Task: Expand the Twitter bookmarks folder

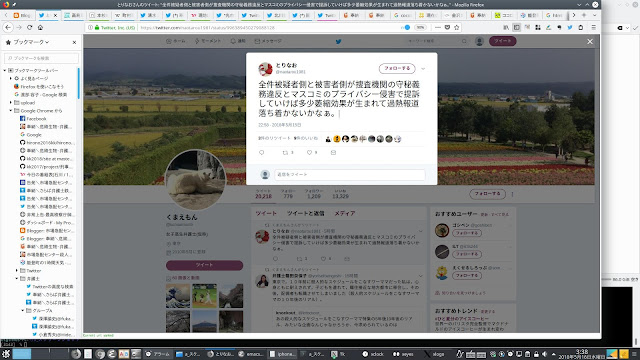Action: 17,271
